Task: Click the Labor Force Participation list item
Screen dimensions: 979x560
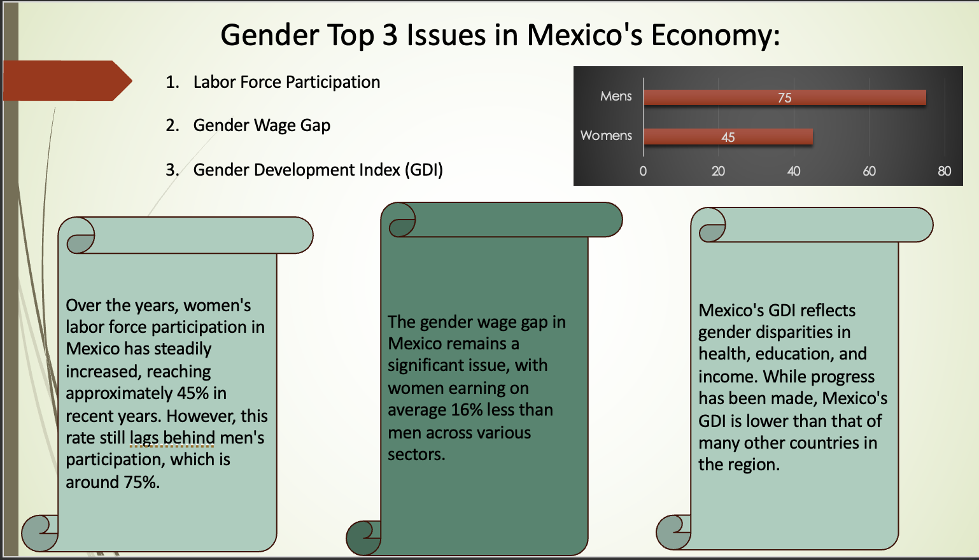Action: point(286,81)
